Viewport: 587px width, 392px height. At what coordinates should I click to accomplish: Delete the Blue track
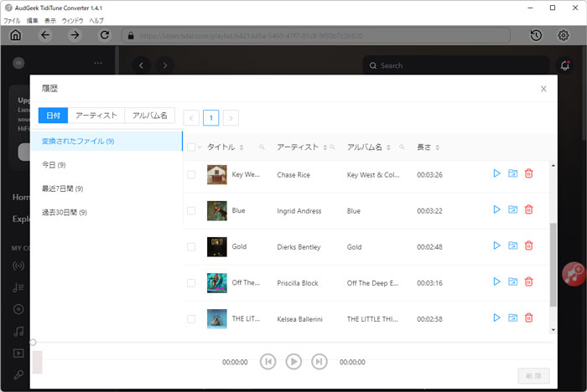coord(528,209)
